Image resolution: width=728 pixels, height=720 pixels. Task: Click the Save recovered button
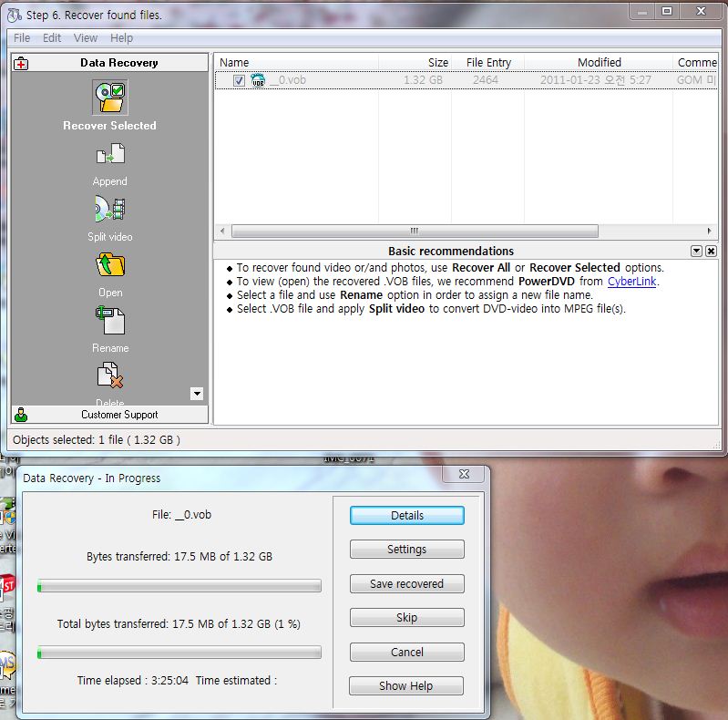pos(407,584)
